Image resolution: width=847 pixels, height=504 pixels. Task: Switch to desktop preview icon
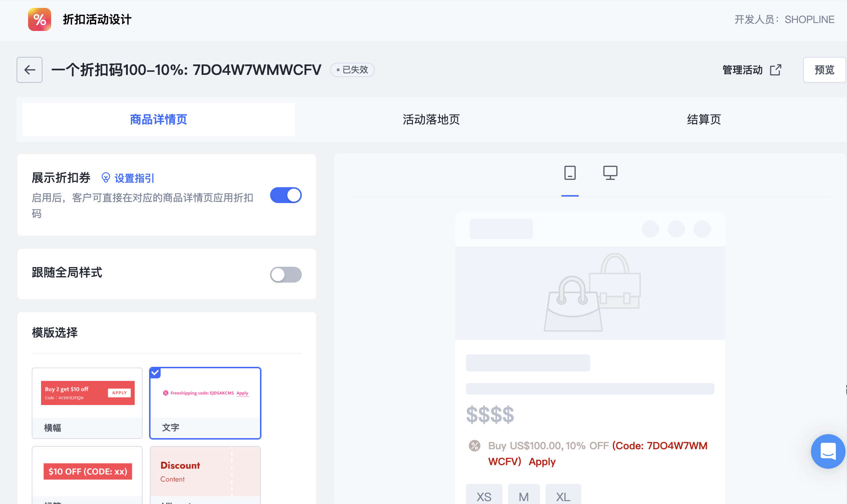point(610,173)
